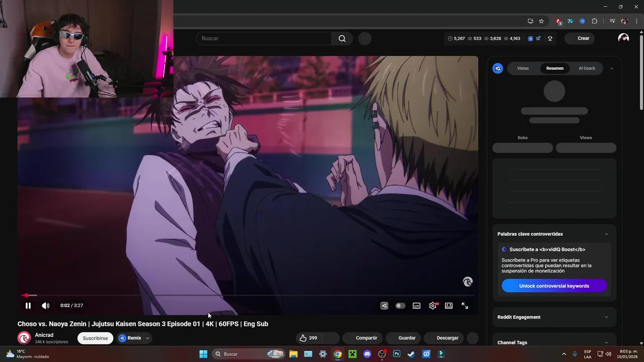Viewport: 644px width, 362px height.
Task: Click the YouTube search field Buscar
Action: coord(264,38)
